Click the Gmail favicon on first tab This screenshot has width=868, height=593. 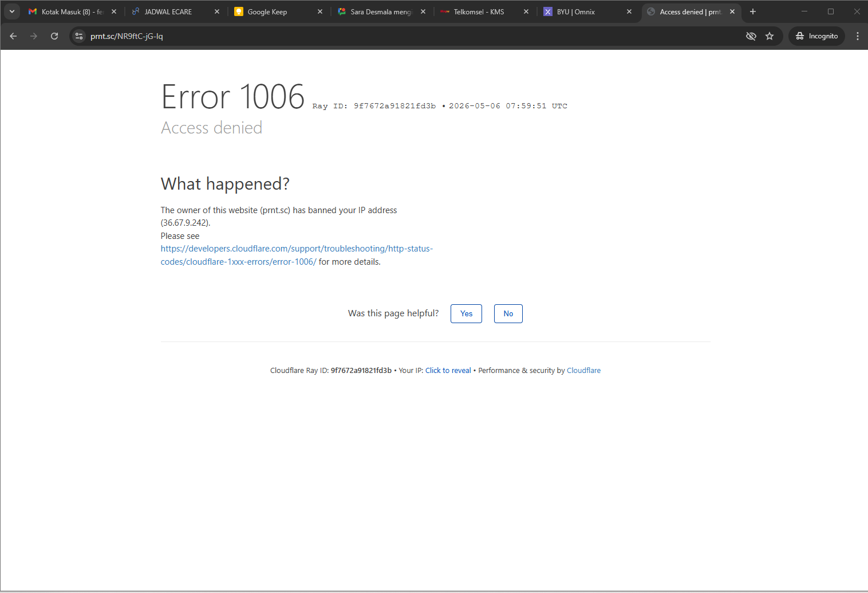coord(33,11)
